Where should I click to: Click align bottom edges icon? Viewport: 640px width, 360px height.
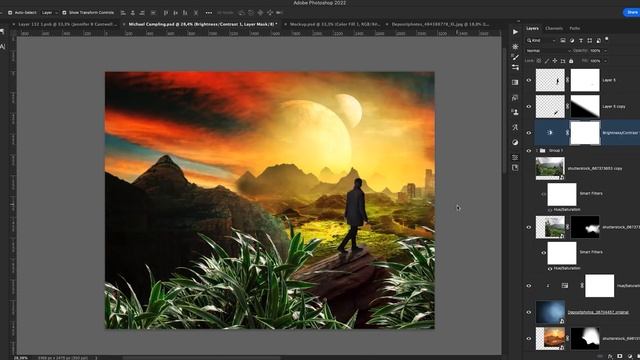185,13
